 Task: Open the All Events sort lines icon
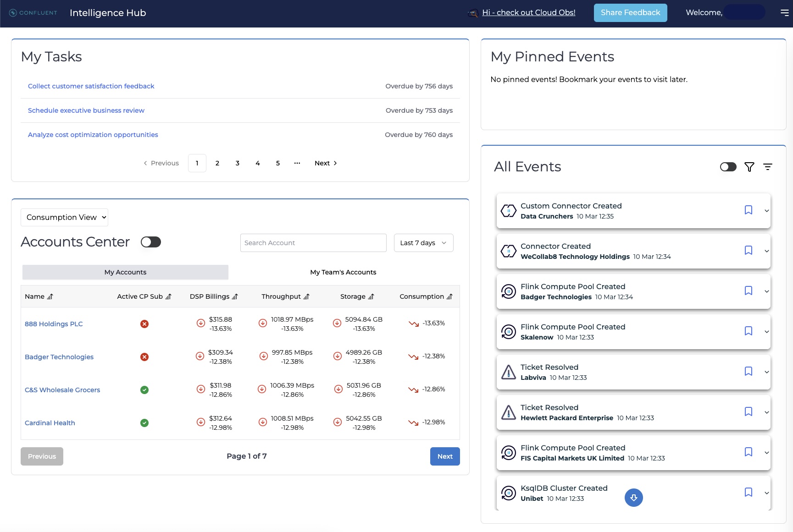point(768,167)
